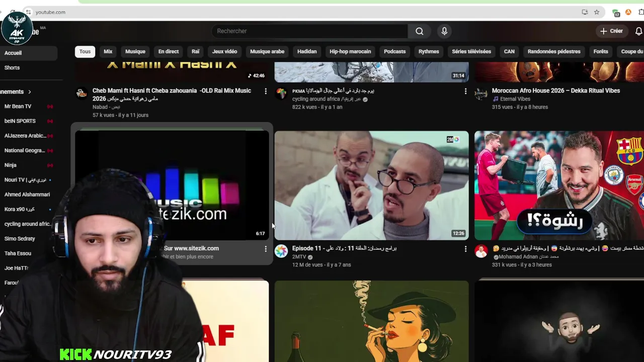
Task: Play the Episode 11 video thumbnail
Action: coord(371,186)
